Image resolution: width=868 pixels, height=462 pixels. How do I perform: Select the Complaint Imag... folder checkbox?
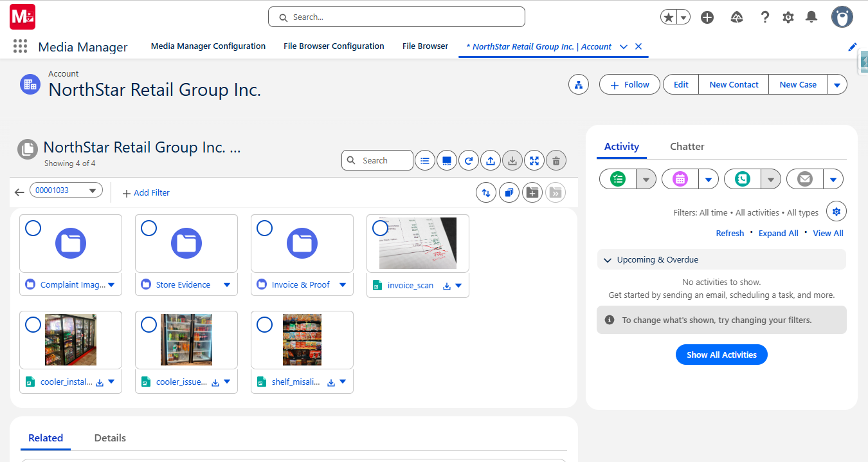pyautogui.click(x=33, y=228)
